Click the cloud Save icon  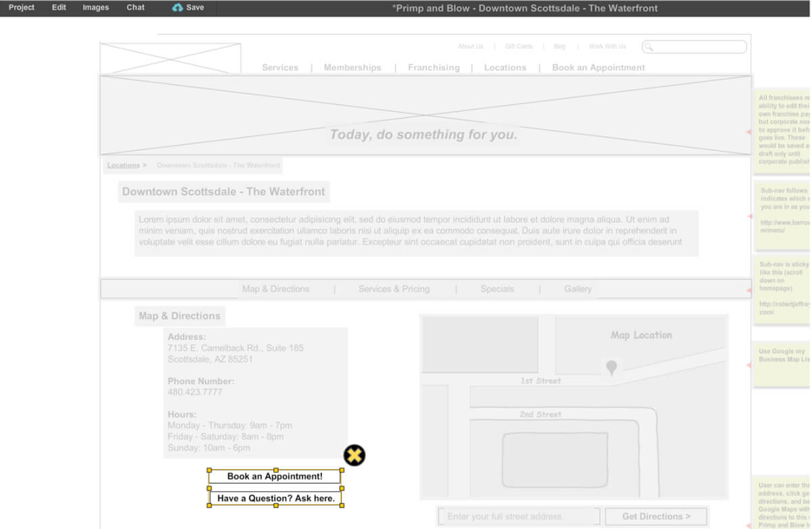pyautogui.click(x=177, y=8)
